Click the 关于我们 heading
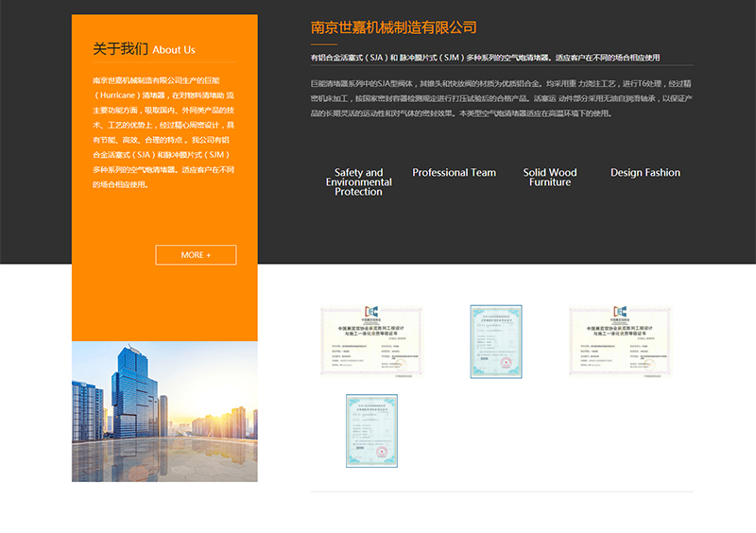The width and height of the screenshot is (756, 533). pos(120,49)
